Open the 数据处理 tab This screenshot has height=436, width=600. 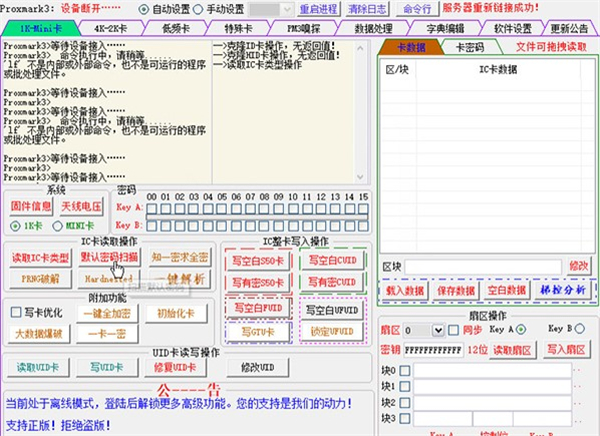(x=372, y=29)
